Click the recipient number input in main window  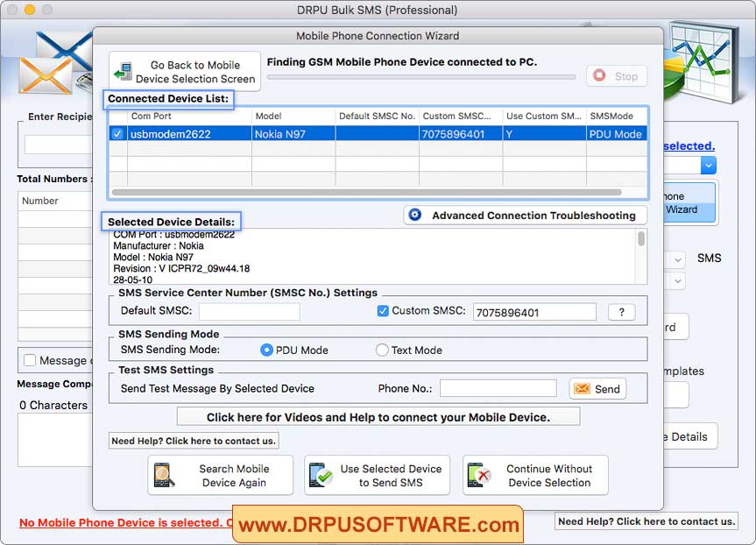tap(58, 145)
